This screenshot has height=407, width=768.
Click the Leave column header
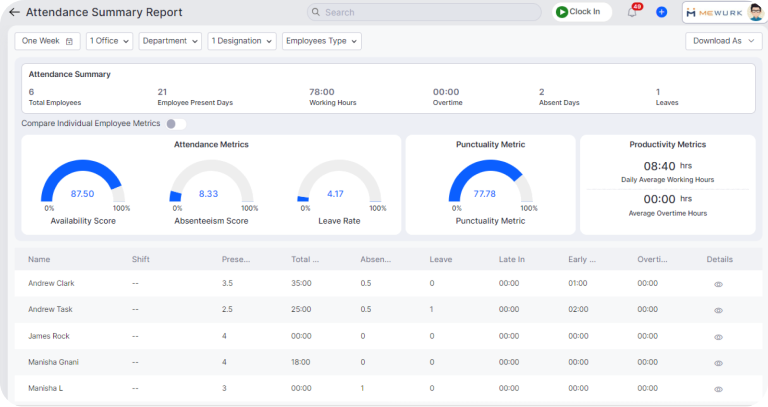point(441,259)
